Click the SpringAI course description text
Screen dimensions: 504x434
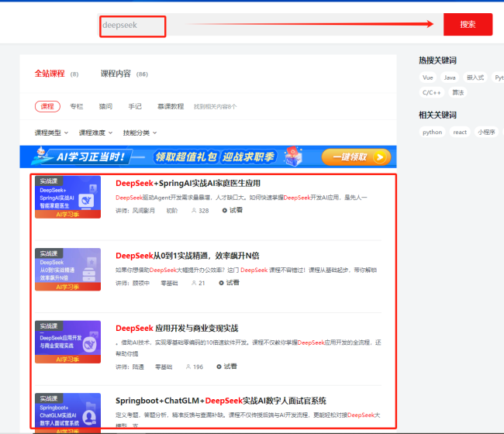coord(241,198)
